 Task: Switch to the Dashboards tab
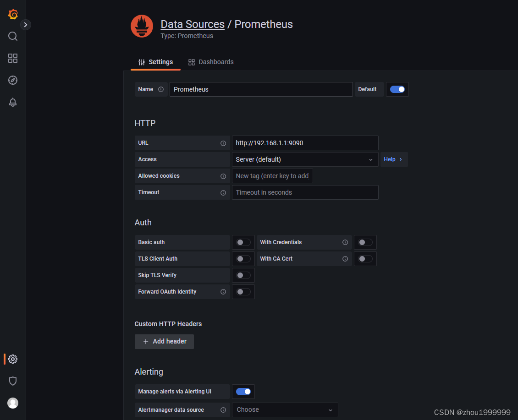211,62
